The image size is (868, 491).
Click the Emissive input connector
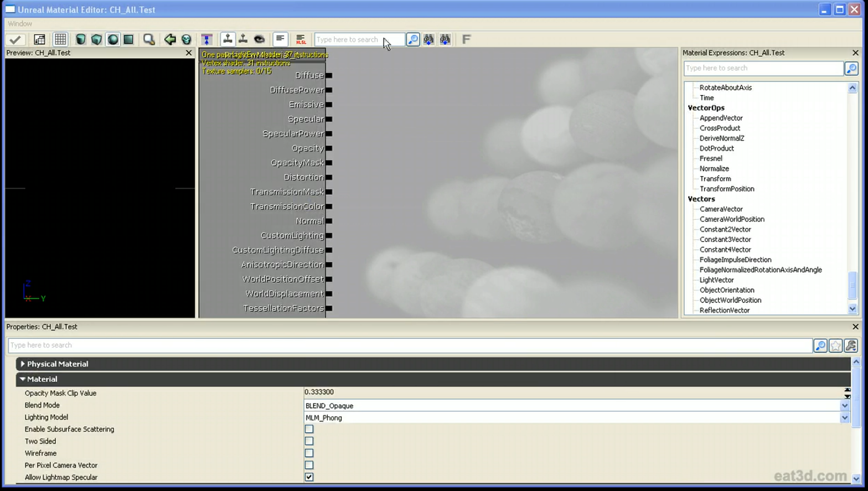click(x=329, y=105)
